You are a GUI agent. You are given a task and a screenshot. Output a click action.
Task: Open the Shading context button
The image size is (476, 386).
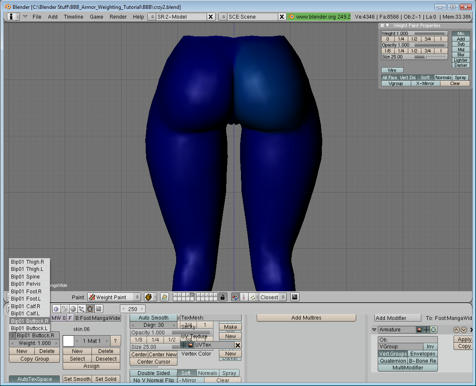[x=73, y=309]
